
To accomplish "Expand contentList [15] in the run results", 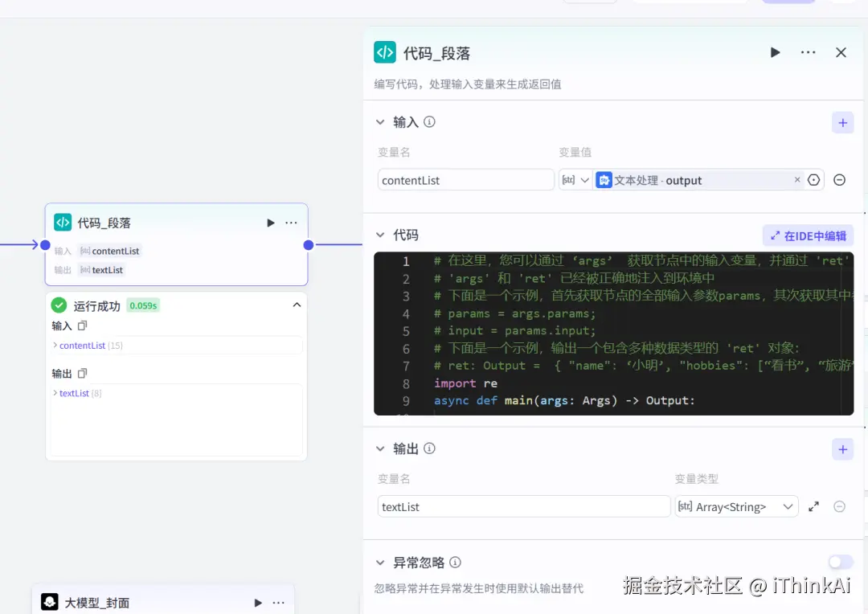I will 80,345.
